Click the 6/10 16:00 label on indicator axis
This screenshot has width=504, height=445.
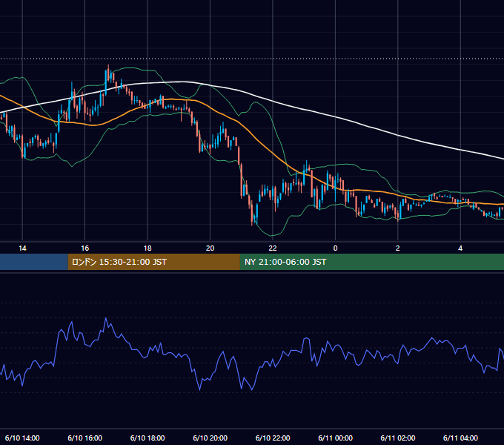(84, 438)
